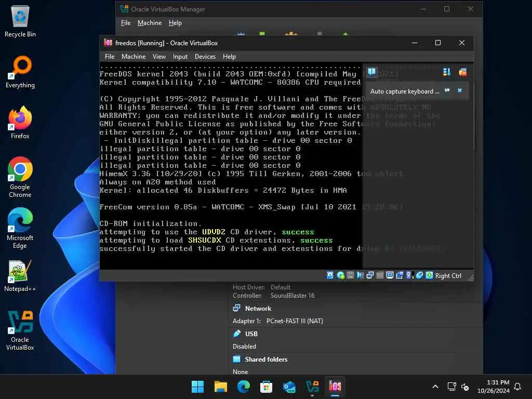Toggle the VirtualBox notification center icon
Viewport: 532px width, 399px height.
pos(371,72)
